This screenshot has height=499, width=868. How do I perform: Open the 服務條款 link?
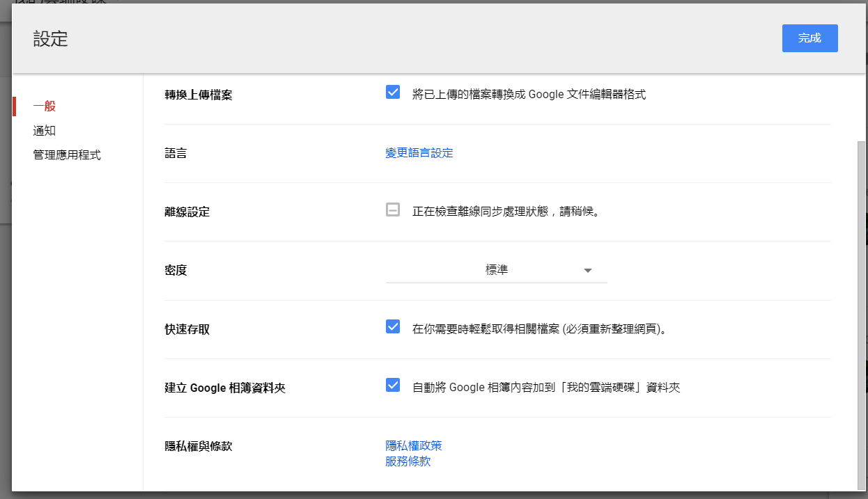408,461
